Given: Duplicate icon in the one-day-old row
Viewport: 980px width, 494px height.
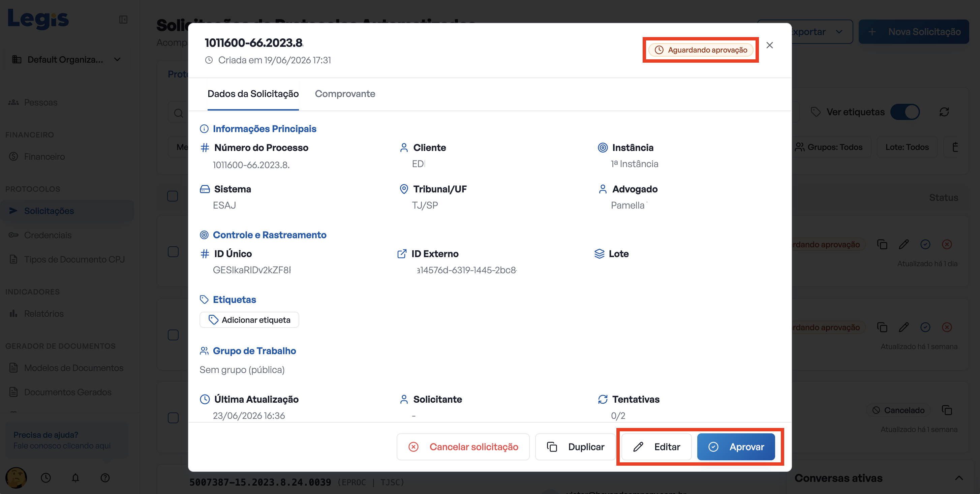Looking at the screenshot, I should 882,244.
